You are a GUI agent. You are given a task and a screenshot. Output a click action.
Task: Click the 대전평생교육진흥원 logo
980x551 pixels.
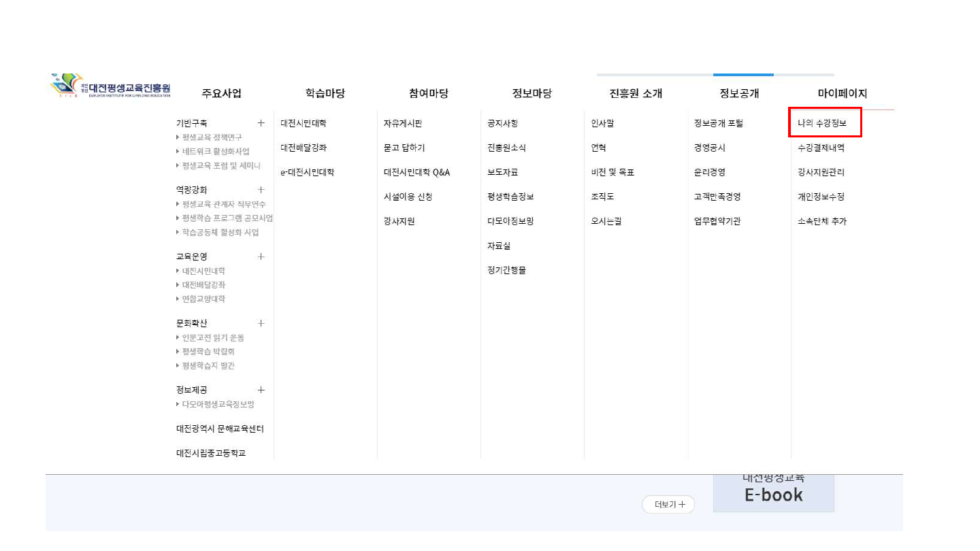111,86
